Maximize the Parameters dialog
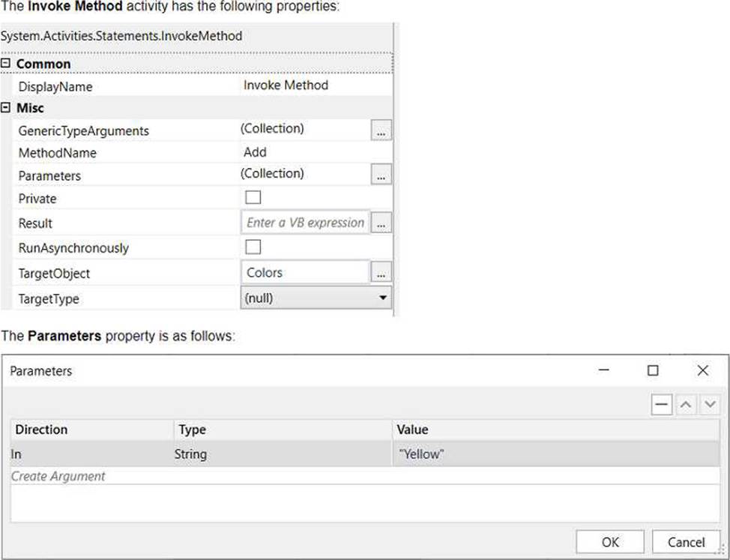730x560 pixels. tap(654, 370)
